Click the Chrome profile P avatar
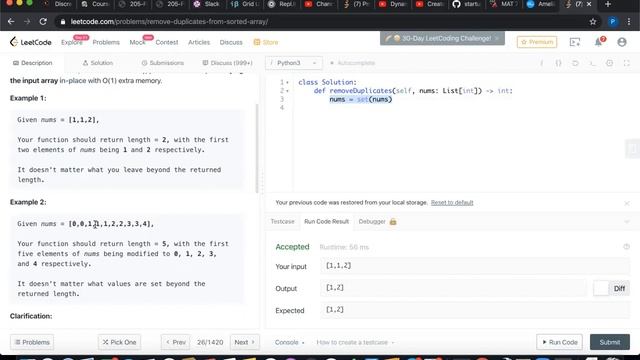 click(613, 22)
